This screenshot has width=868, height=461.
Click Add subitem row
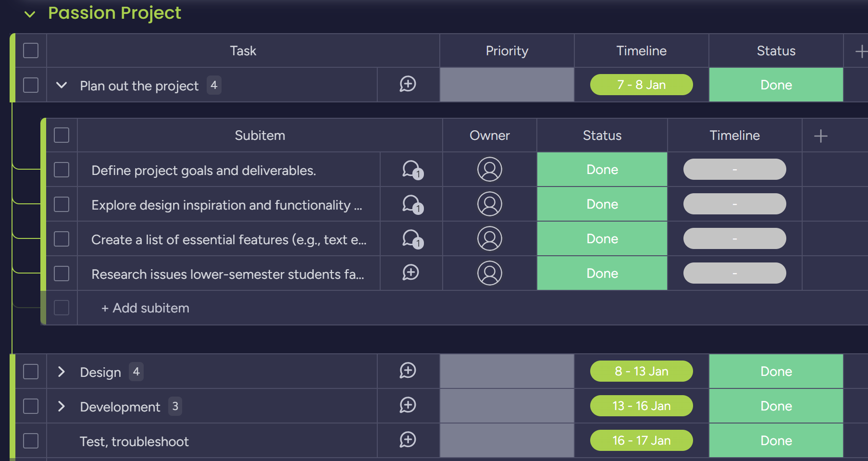(146, 308)
